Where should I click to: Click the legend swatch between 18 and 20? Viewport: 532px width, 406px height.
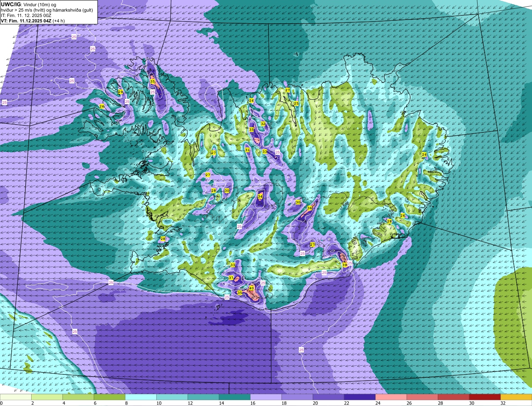(x=297, y=397)
